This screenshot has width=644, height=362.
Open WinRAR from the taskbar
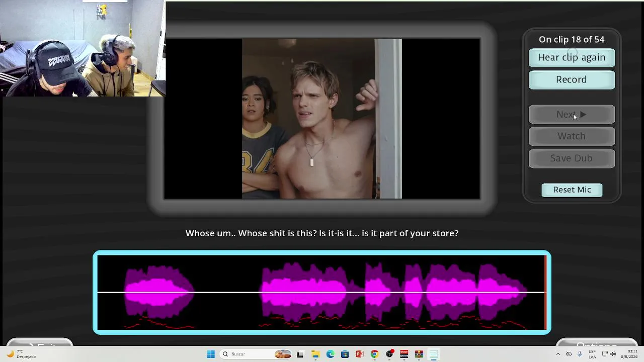419,354
